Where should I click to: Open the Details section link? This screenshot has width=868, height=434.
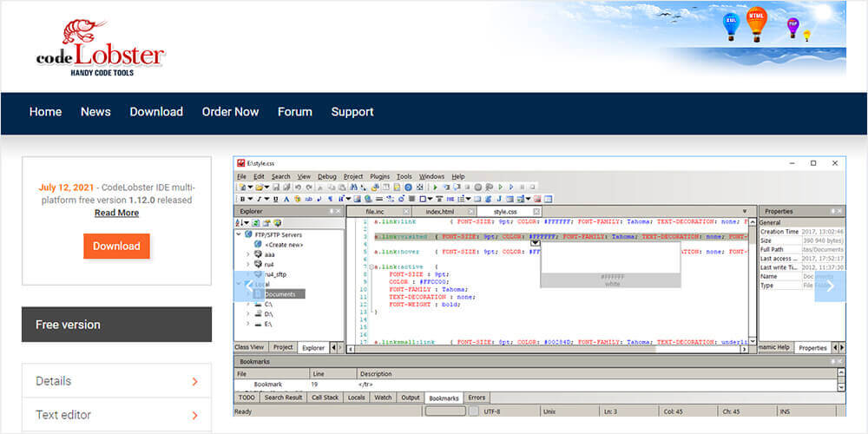pos(116,381)
